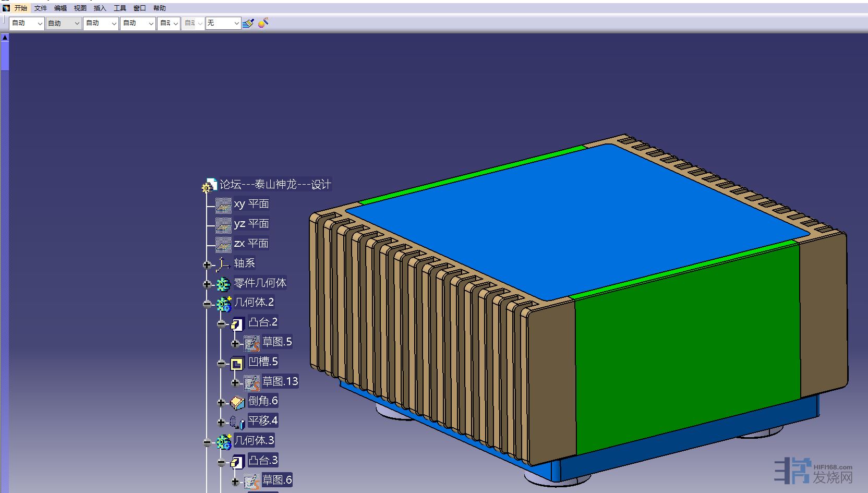Open the 工具 menu
Image resolution: width=868 pixels, height=493 pixels.
pos(120,8)
